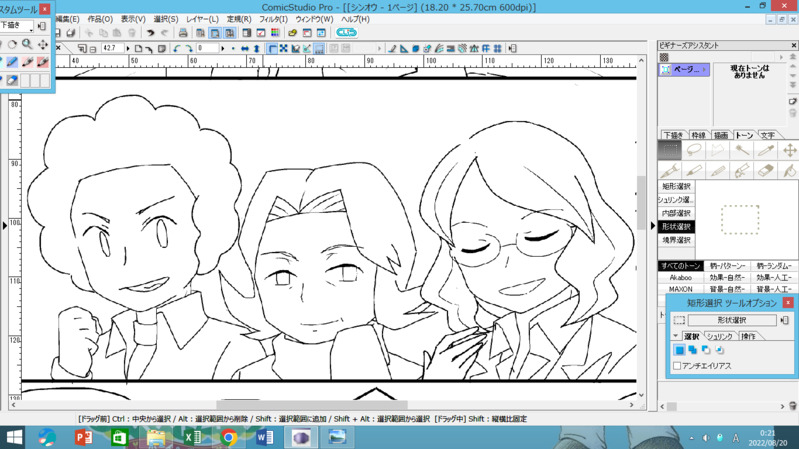Click the print icon in the toolbar

click(183, 33)
